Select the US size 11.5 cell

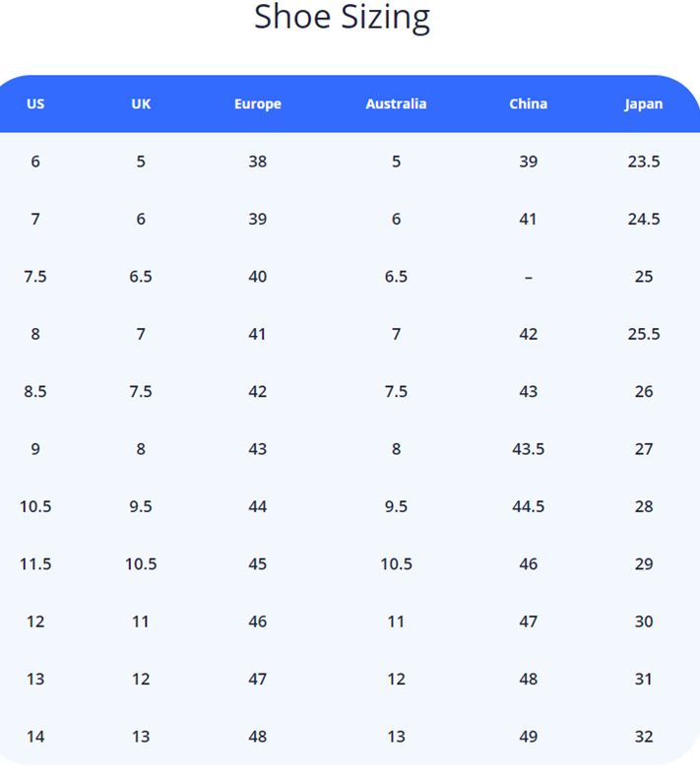coord(35,564)
